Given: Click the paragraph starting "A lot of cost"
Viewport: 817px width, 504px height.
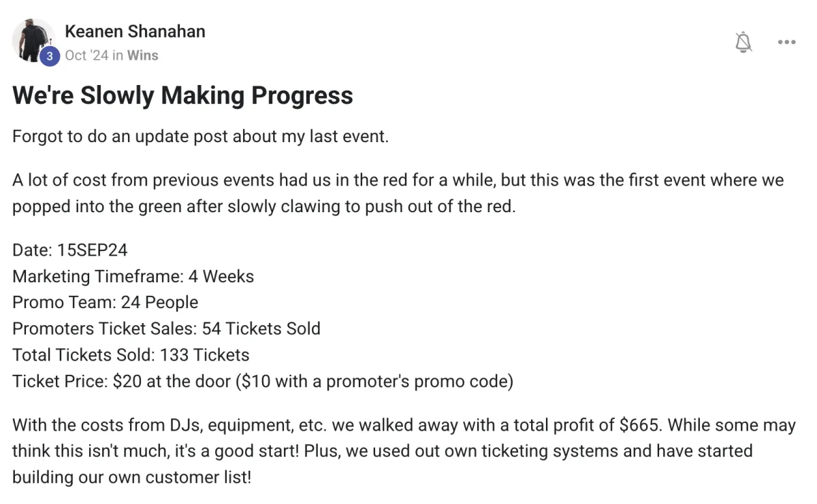Looking at the screenshot, I should pyautogui.click(x=398, y=180).
